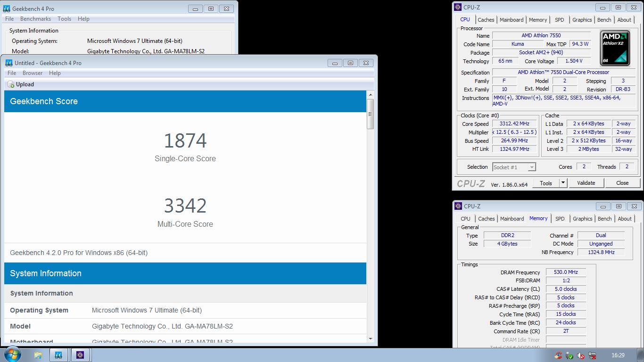Click the 16:29 system clock
Viewport: 644px width, 362px height.
(618, 355)
